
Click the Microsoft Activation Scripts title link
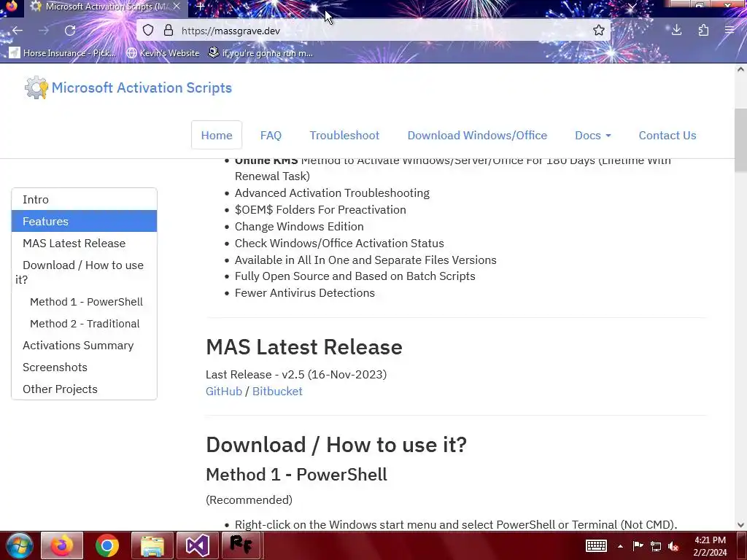tap(142, 87)
